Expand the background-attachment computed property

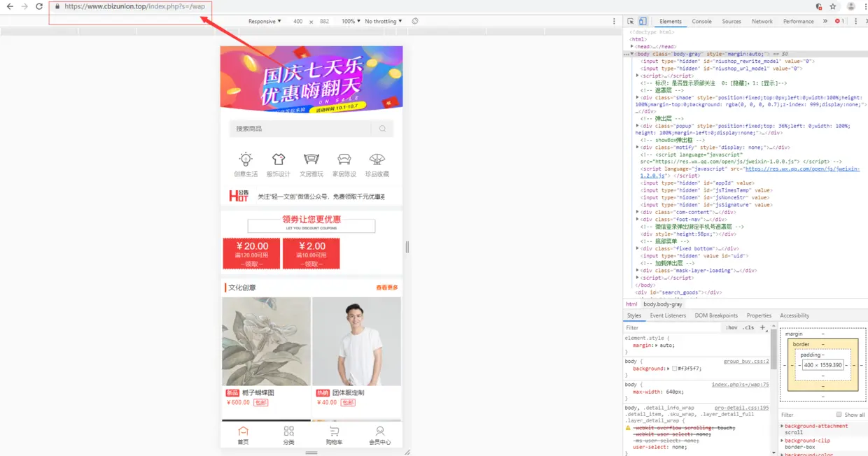pyautogui.click(x=782, y=426)
